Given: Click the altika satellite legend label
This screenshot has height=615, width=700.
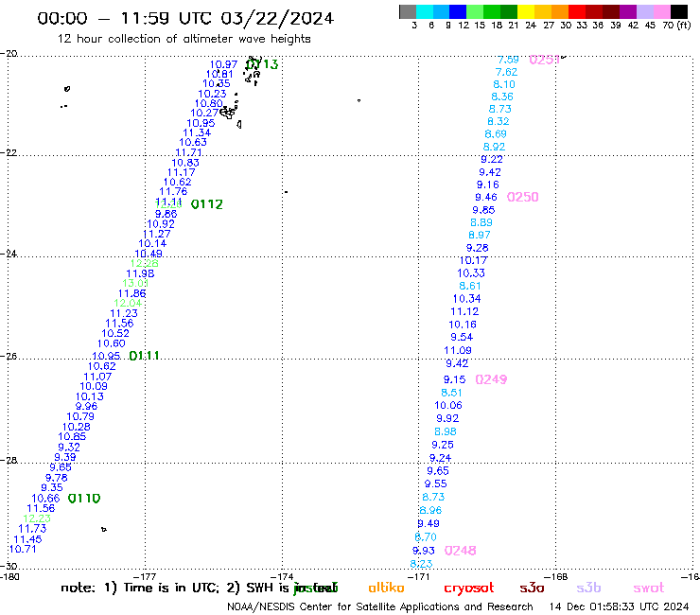Looking at the screenshot, I should 386,588.
